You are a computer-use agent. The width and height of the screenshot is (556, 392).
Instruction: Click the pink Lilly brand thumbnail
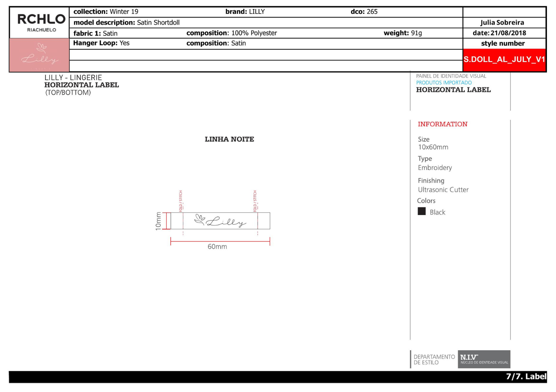[x=39, y=55]
